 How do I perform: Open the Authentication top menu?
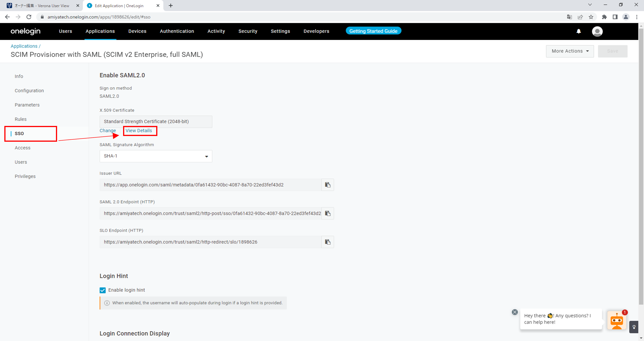(x=177, y=31)
